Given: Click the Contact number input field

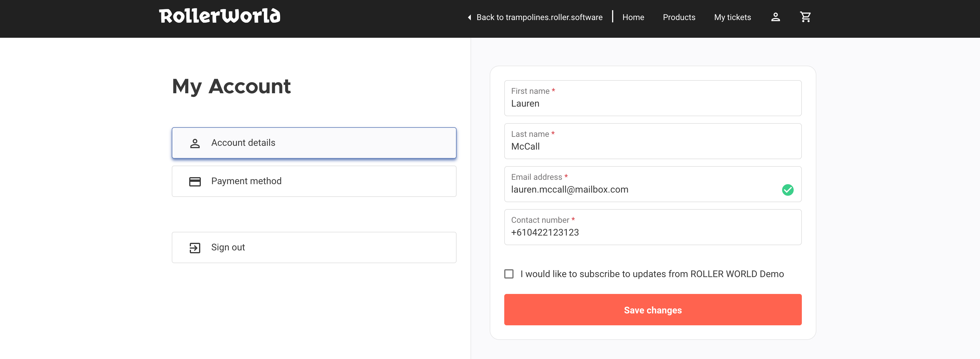Looking at the screenshot, I should 652,232.
